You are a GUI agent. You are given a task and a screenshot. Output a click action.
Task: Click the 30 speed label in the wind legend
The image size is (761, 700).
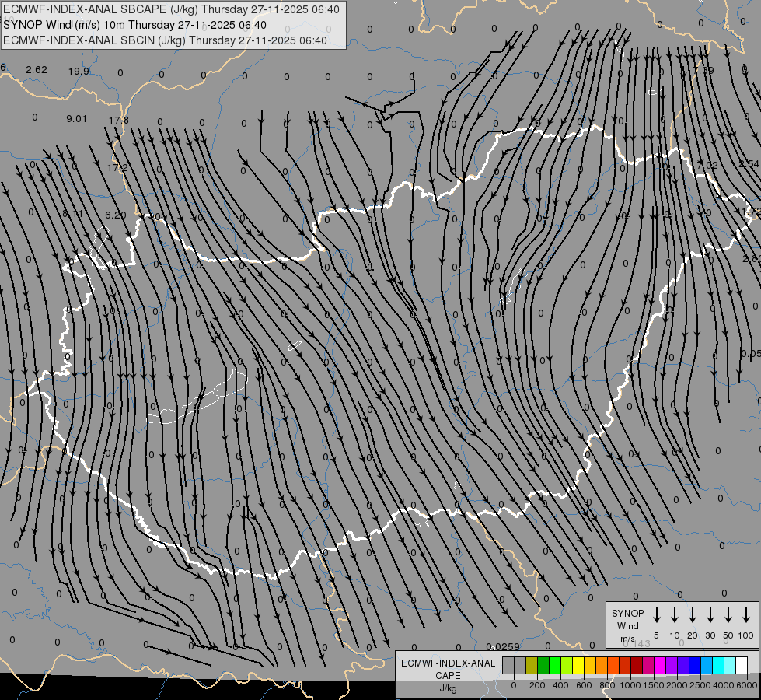click(710, 635)
